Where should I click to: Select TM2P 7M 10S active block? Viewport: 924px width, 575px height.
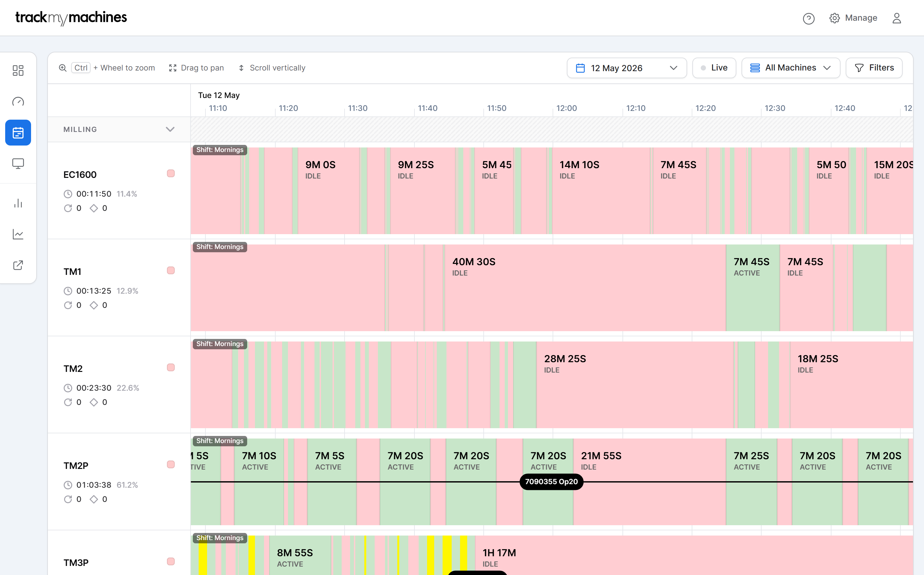click(x=259, y=482)
